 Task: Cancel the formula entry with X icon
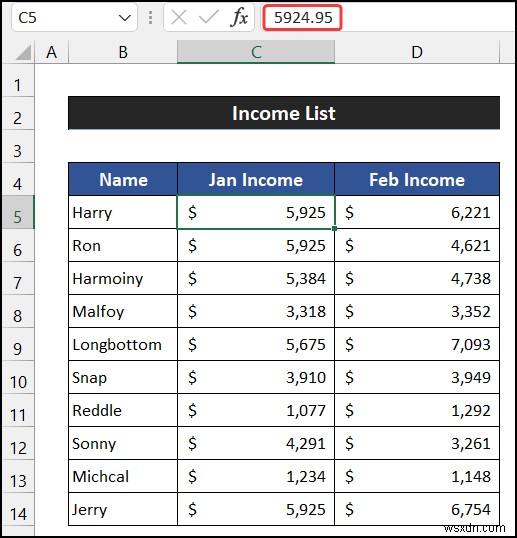point(179,17)
